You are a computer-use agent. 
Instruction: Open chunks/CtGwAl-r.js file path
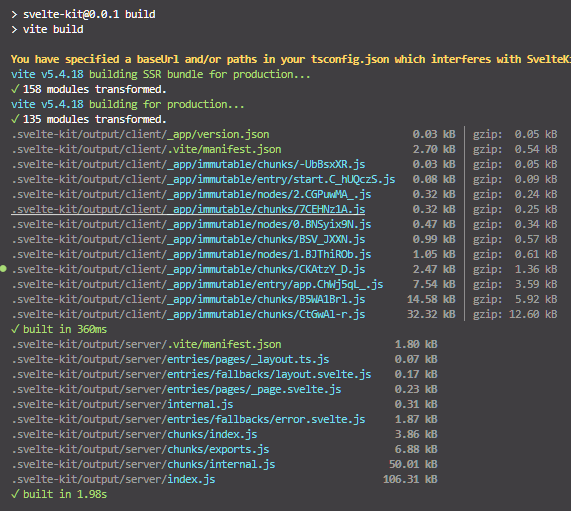pos(188,314)
